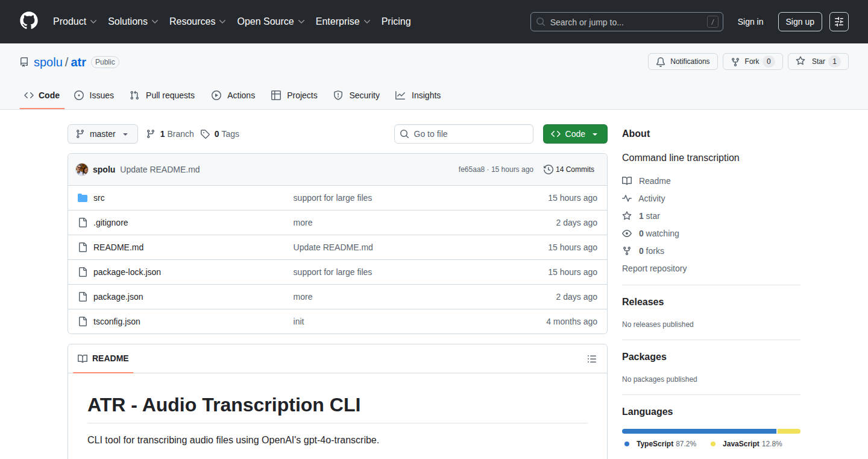Click the repository icon beside spolu
The image size is (868, 459).
tap(24, 62)
